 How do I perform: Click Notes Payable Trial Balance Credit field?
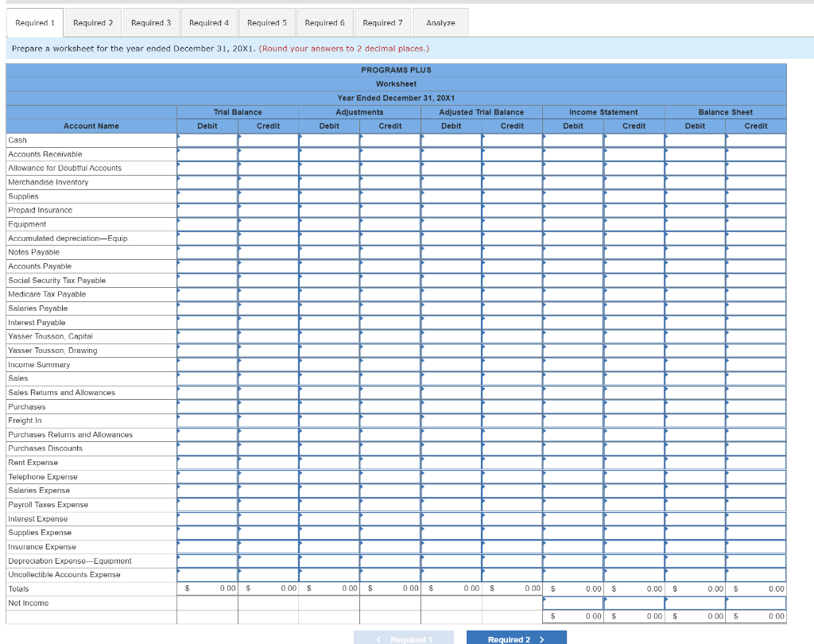point(269,252)
